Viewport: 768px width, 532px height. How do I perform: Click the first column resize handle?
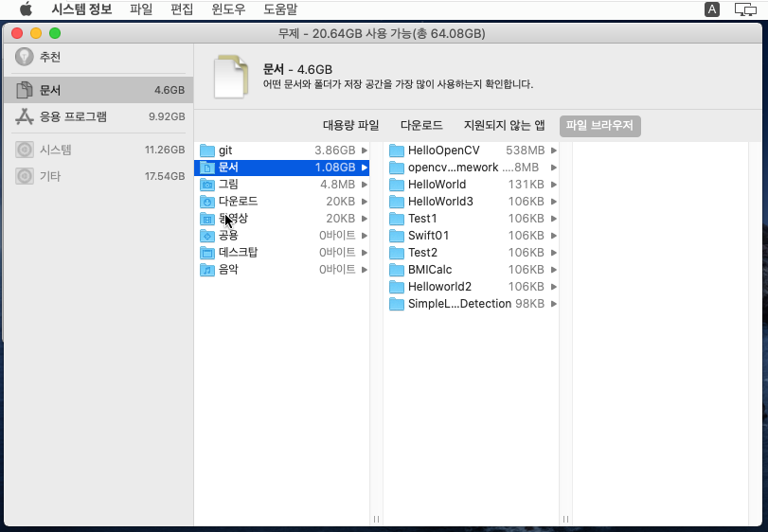point(376,519)
